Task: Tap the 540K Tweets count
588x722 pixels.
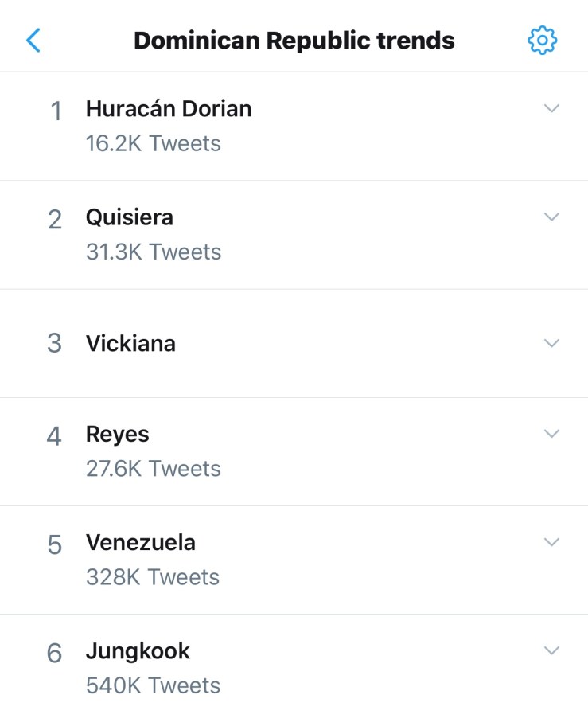Action: (154, 685)
